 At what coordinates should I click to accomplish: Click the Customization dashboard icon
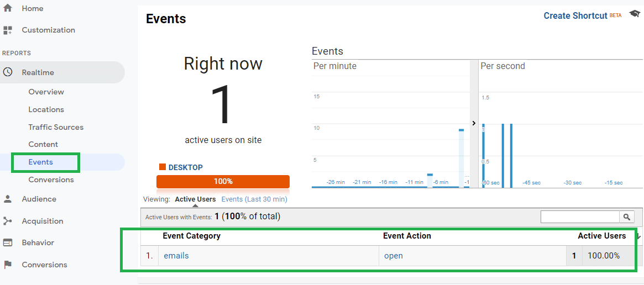point(7,30)
